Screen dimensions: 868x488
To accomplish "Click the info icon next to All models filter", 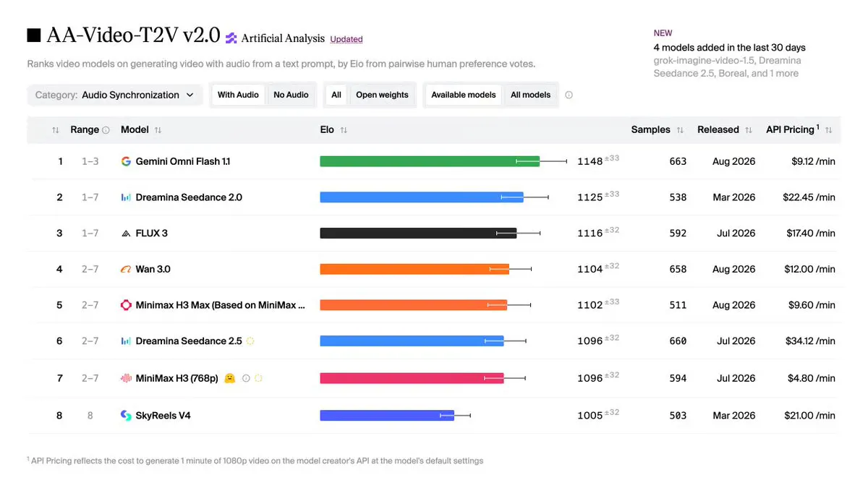I will tap(569, 95).
